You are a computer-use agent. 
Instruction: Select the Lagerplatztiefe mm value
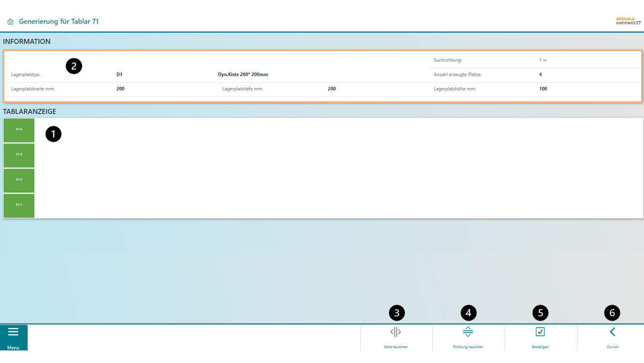(332, 89)
